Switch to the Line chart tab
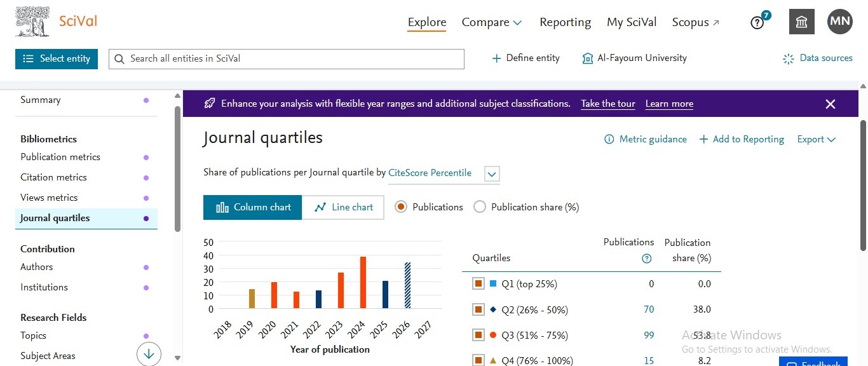 pos(343,207)
